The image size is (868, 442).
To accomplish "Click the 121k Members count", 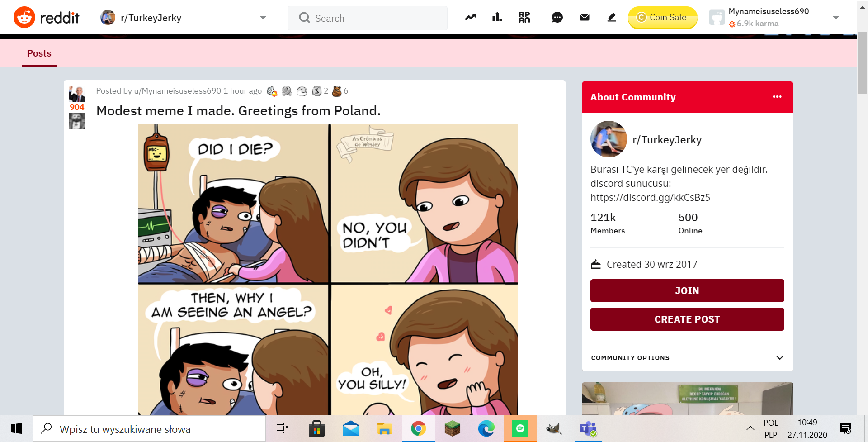I will (608, 223).
